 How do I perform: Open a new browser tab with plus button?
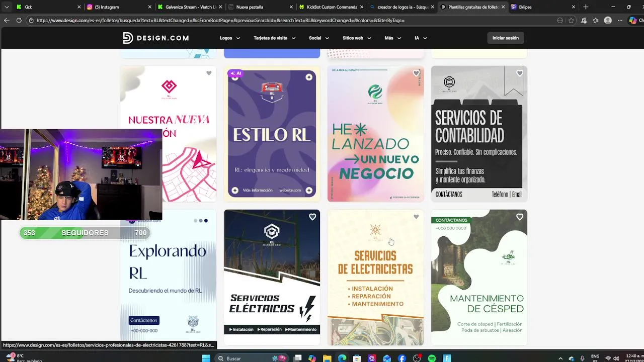tap(586, 7)
